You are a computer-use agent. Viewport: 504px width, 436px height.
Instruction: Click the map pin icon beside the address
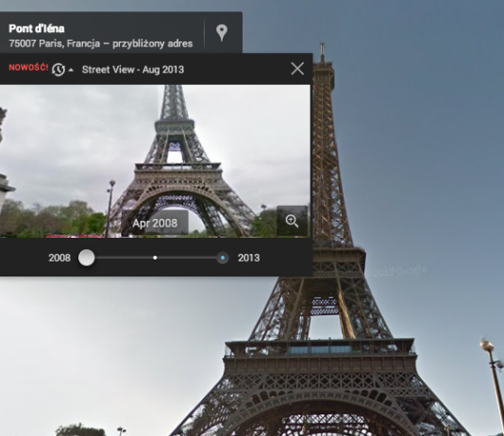tap(222, 33)
